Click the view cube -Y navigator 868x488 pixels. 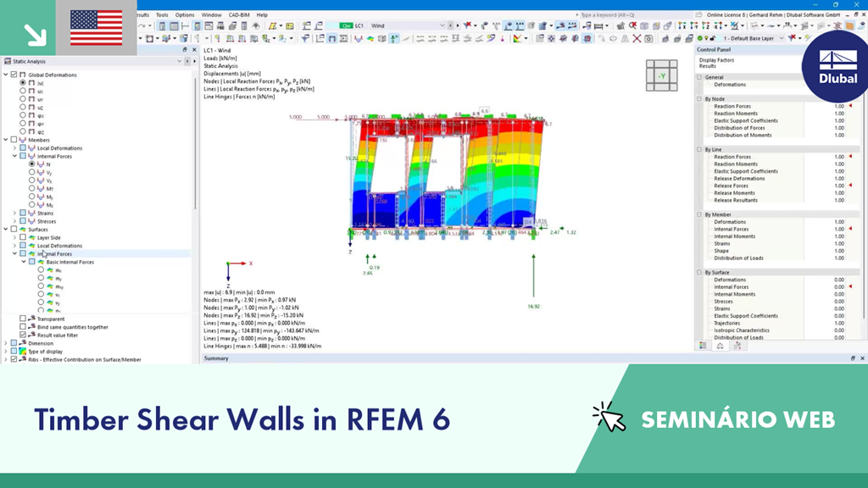click(x=661, y=75)
